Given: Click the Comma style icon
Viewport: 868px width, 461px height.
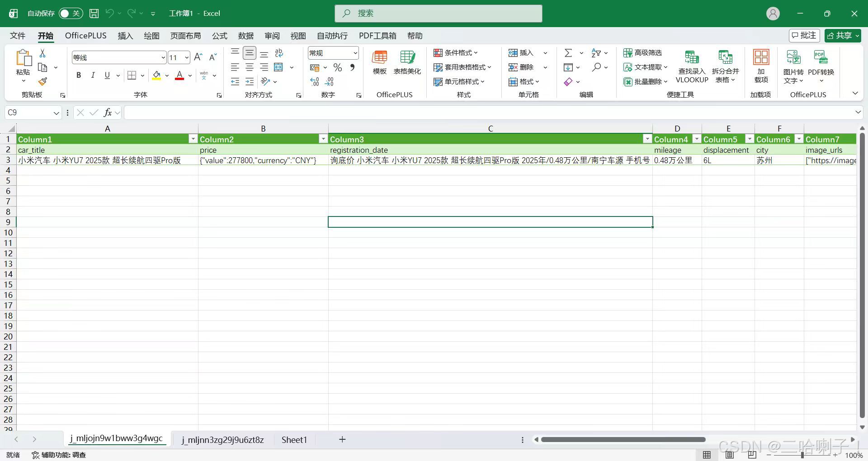Looking at the screenshot, I should 352,67.
